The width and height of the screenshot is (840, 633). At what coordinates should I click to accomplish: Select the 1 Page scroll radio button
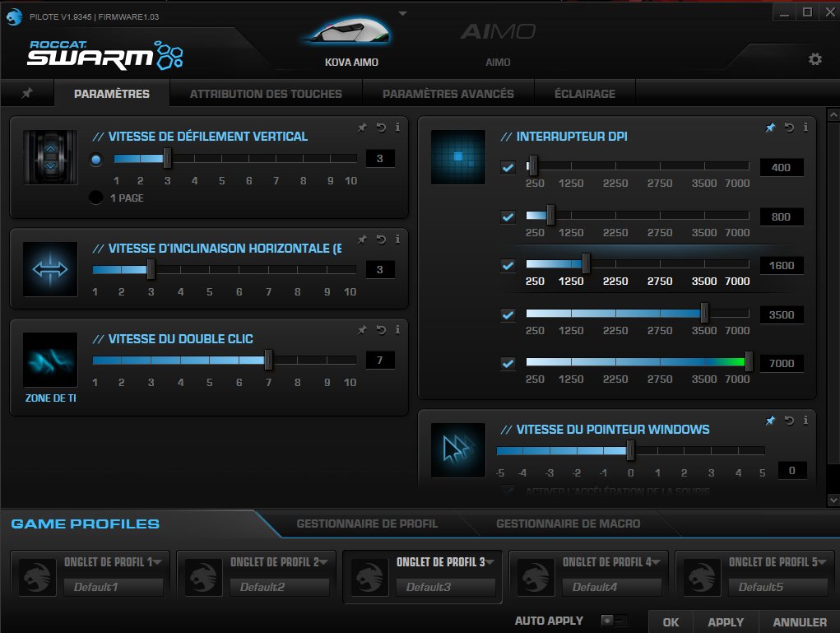pyautogui.click(x=96, y=198)
